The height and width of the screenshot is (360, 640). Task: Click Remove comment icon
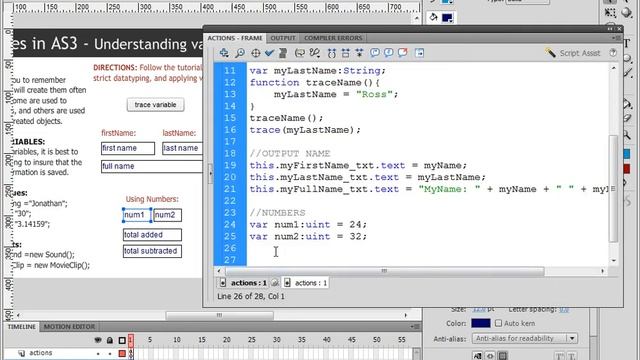(x=402, y=53)
